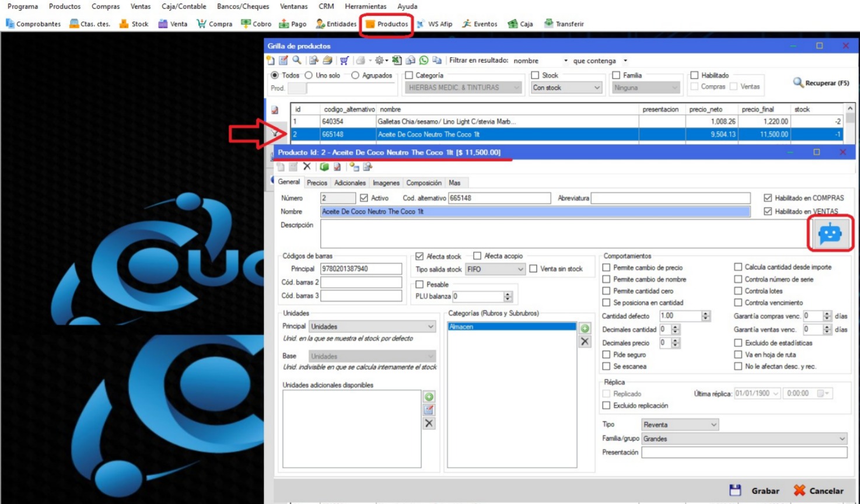Open Comprobantes from the main toolbar
The height and width of the screenshot is (504, 860).
33,24
